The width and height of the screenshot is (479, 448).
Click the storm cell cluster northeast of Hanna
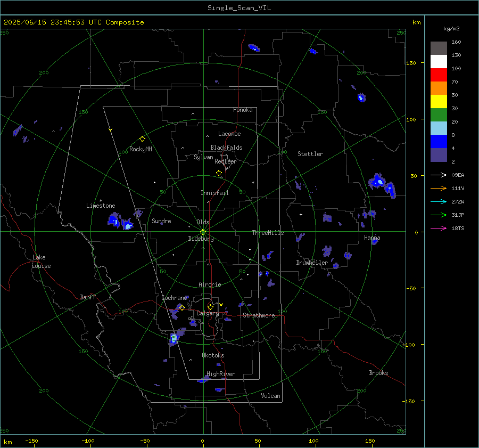point(382,185)
